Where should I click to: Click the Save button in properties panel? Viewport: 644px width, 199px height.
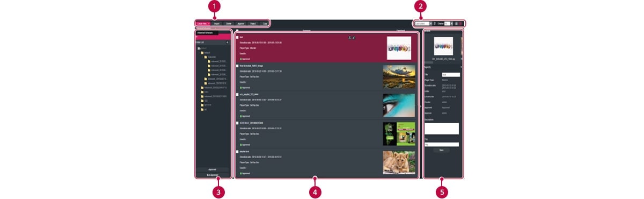point(442,150)
